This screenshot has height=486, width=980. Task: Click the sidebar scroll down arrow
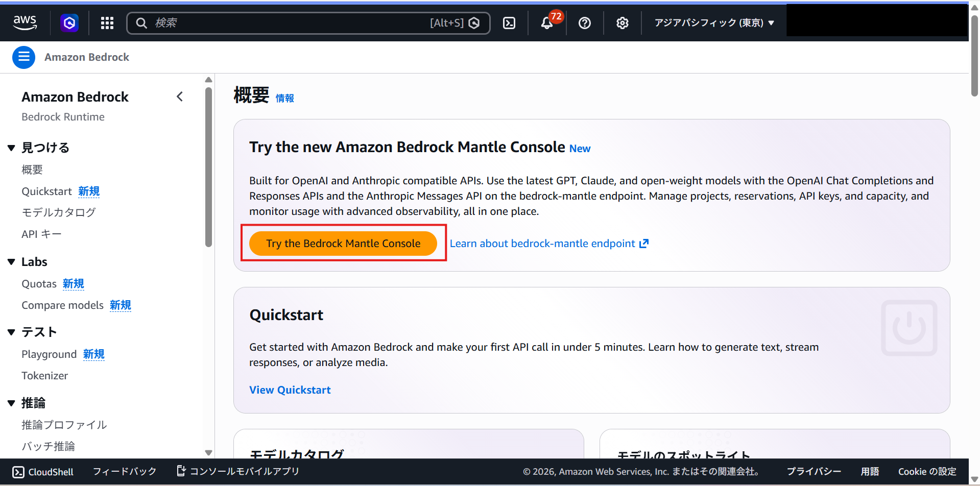(208, 453)
